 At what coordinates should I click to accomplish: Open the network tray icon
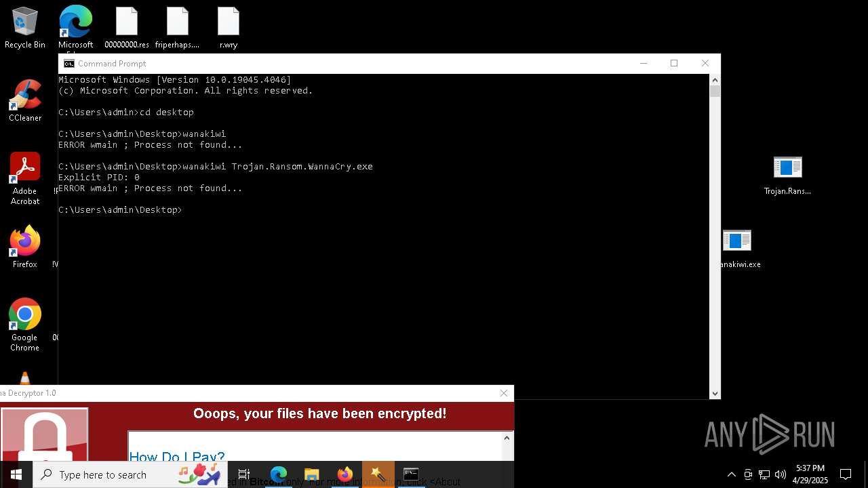pos(764,474)
